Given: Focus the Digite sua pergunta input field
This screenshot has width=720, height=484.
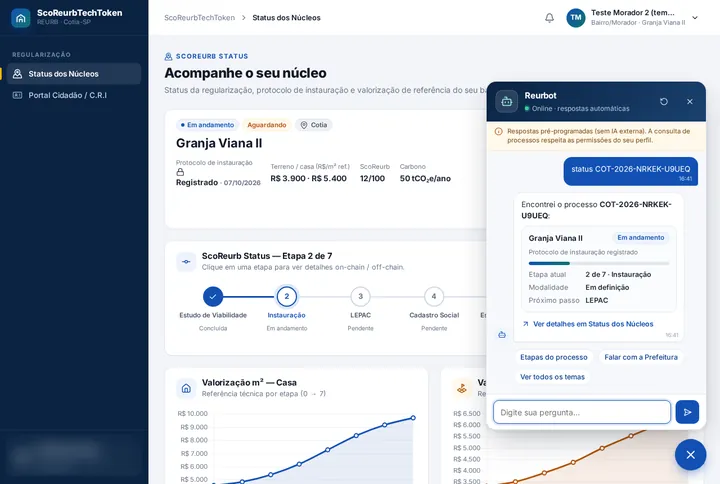Looking at the screenshot, I should tap(582, 412).
